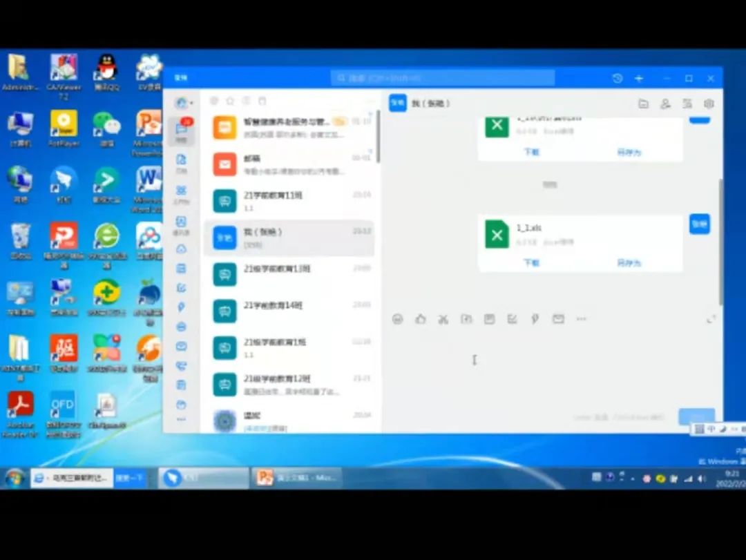Click the star filter icon above conversation list
Image resolution: width=746 pixels, height=560 pixels.
point(230,101)
